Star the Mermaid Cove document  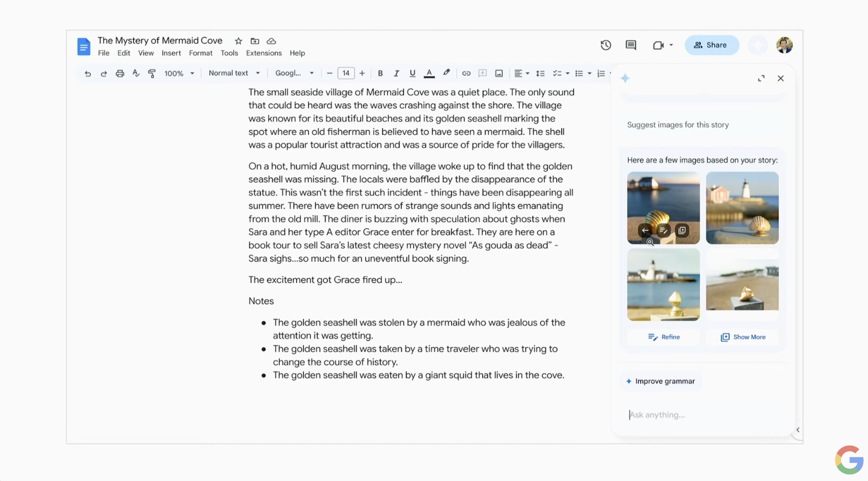coord(239,41)
